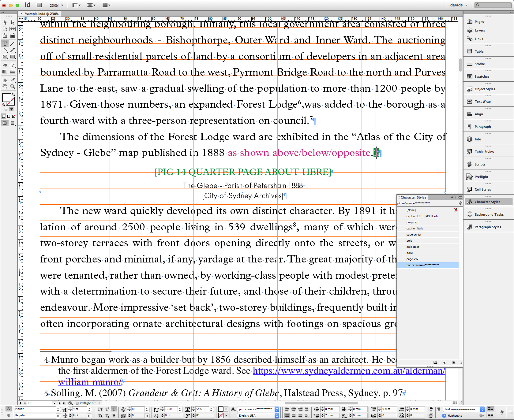Open the Paragraph Styles panel
Screen dimensions: 514x420
pyautogui.click(x=488, y=227)
